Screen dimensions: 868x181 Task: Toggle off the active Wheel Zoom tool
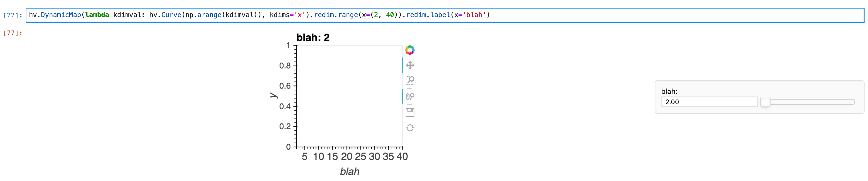pos(410,96)
